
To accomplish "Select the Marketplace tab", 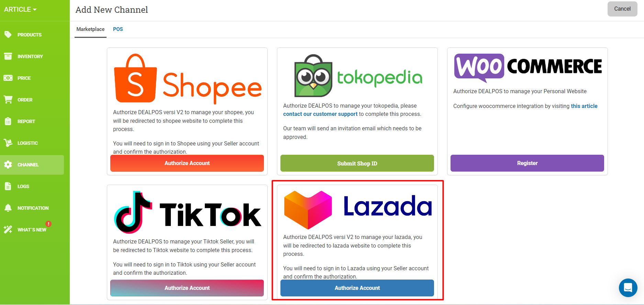I will click(x=90, y=29).
